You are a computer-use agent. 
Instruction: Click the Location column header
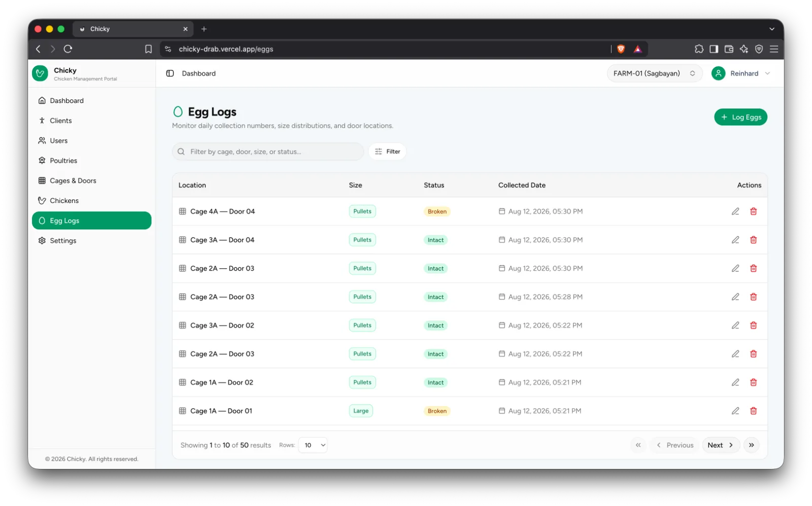192,185
